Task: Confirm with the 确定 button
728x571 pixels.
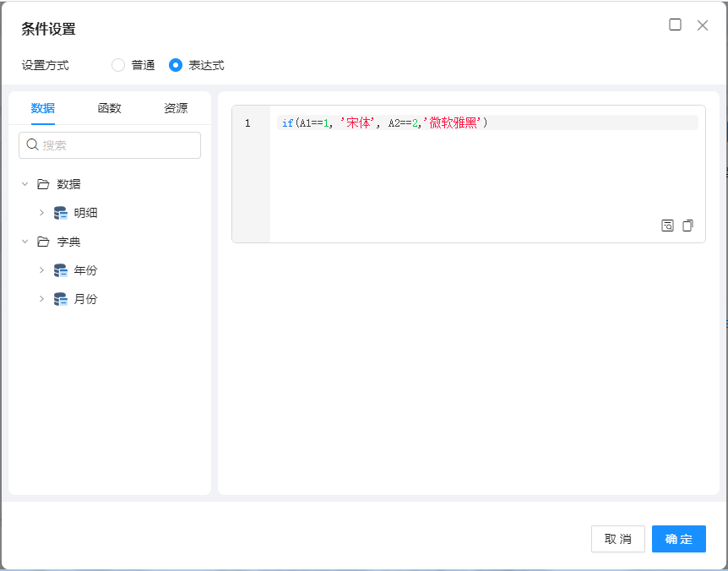Action: pos(678,539)
